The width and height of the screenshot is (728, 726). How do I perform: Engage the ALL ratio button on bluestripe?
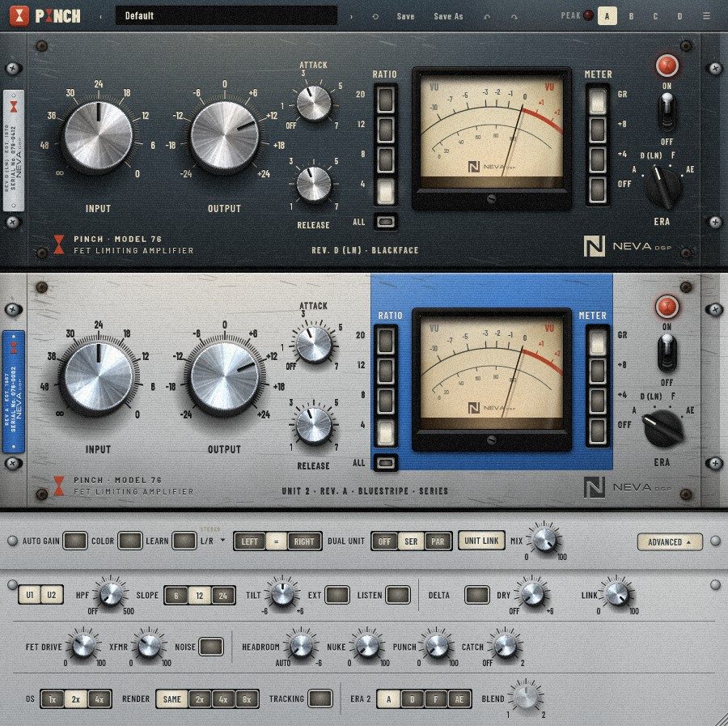385,463
